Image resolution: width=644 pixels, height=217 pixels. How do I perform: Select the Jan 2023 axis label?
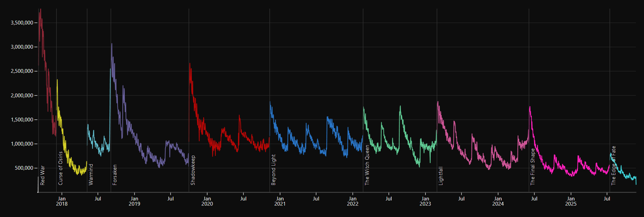425,201
